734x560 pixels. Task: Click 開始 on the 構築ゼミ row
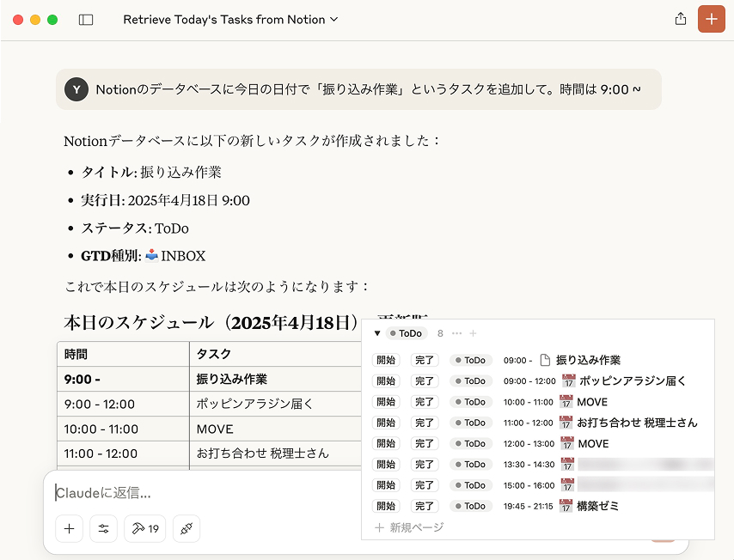click(386, 506)
